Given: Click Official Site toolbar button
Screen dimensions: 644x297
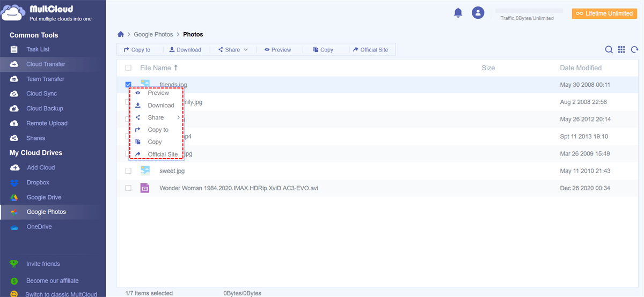Looking at the screenshot, I should [370, 50].
